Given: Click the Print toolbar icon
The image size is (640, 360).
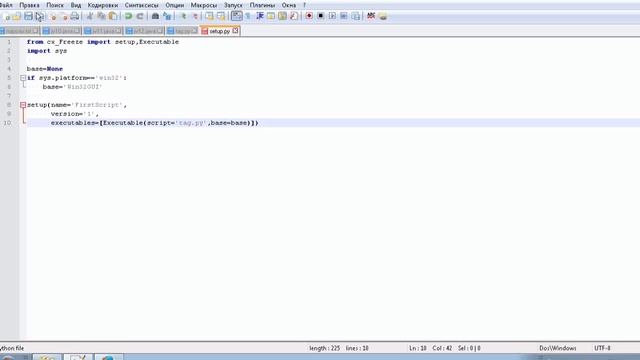Looking at the screenshot, I should click(75, 16).
